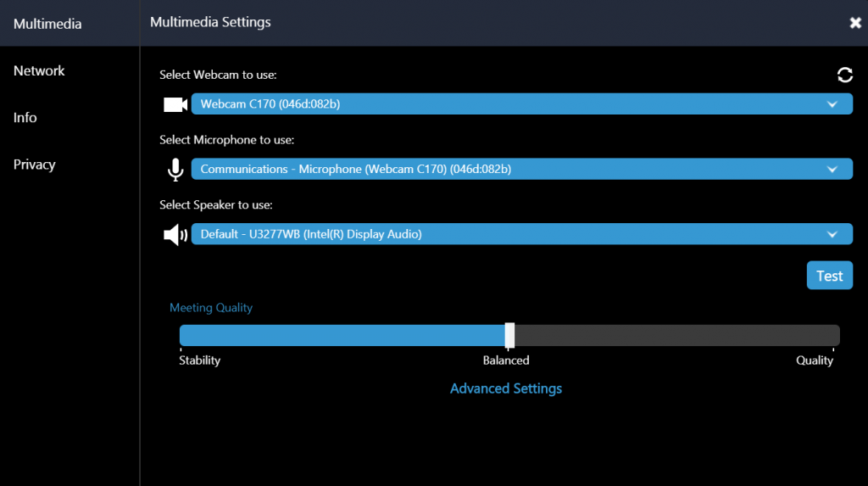Click the Test button
Screen dimensions: 868x486
(829, 276)
